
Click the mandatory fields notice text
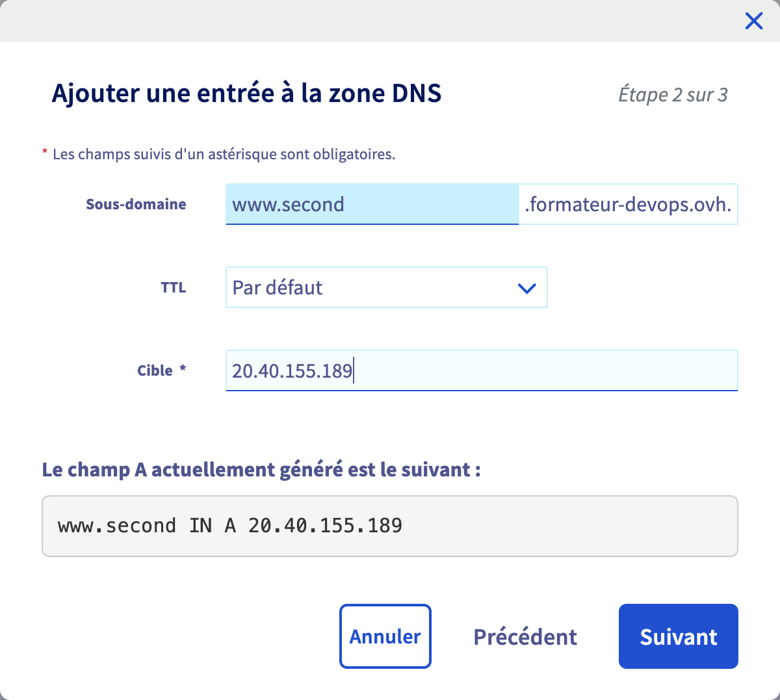pos(224,155)
